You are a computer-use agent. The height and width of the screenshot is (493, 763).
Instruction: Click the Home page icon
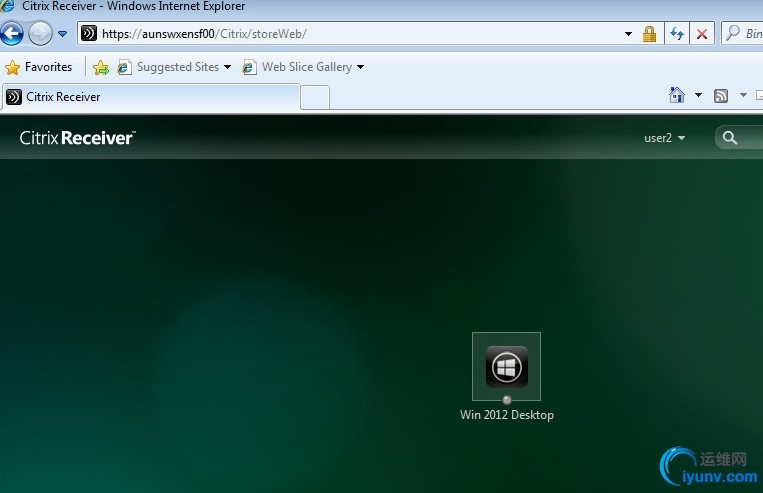(676, 95)
